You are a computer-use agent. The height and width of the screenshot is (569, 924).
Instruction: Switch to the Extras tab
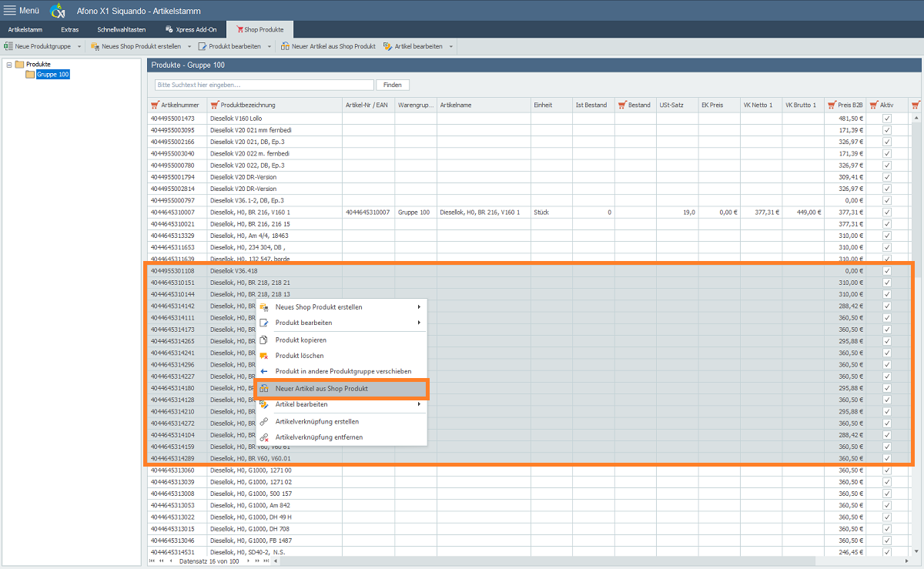(x=70, y=29)
